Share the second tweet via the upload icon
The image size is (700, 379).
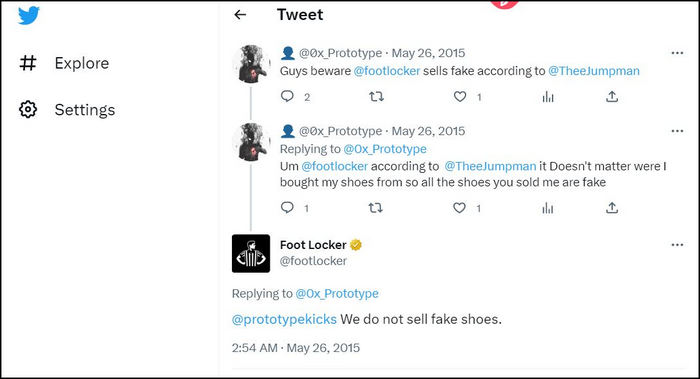click(612, 208)
